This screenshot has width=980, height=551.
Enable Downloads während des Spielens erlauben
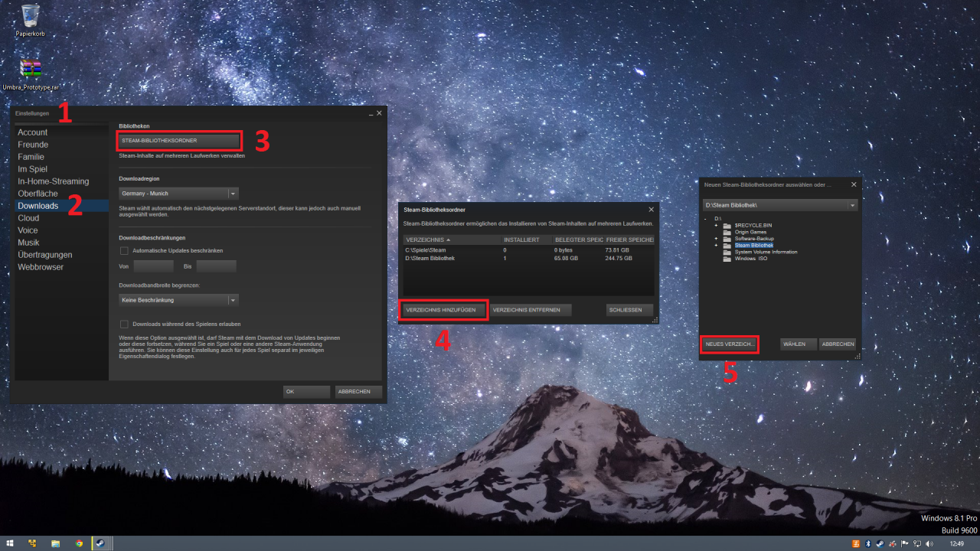point(124,324)
